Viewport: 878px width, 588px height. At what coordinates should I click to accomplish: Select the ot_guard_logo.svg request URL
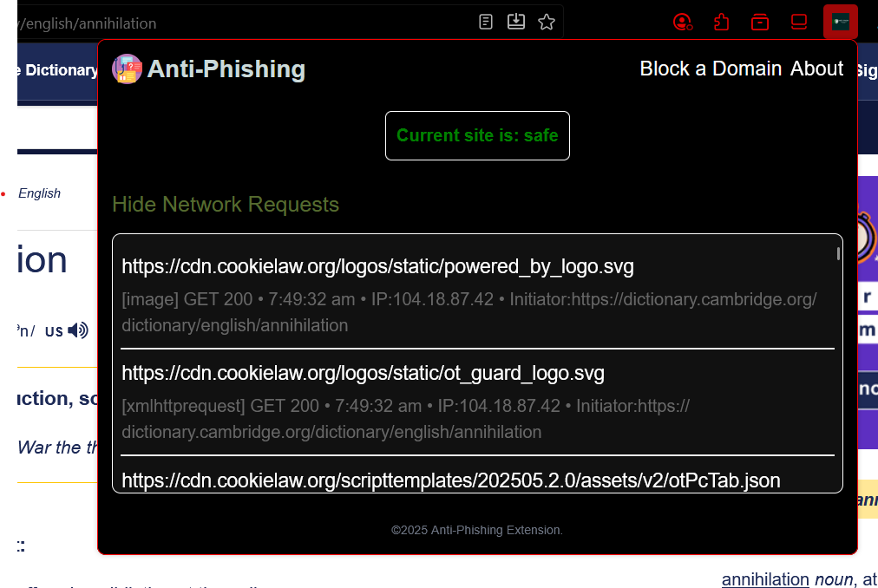363,373
